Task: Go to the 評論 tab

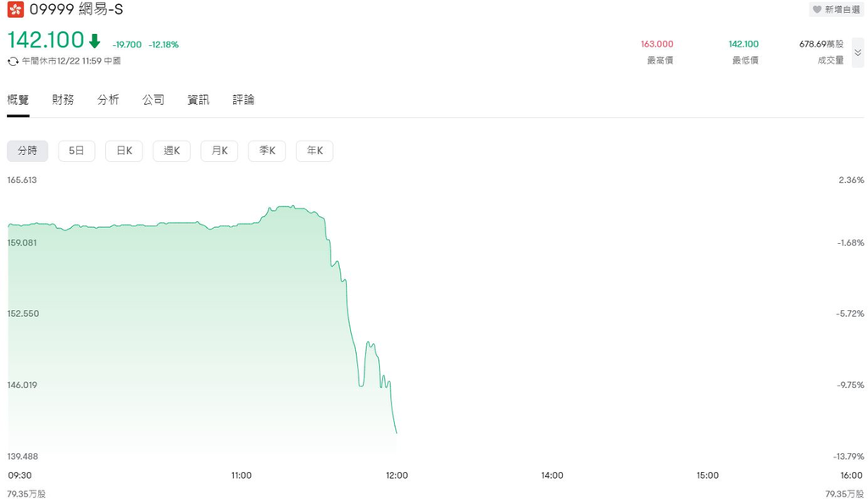Action: [243, 100]
